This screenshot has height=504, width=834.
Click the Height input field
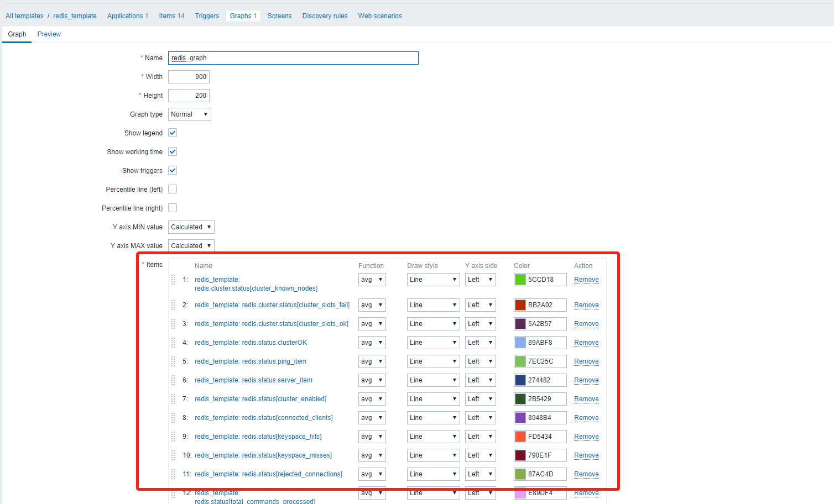(x=189, y=96)
